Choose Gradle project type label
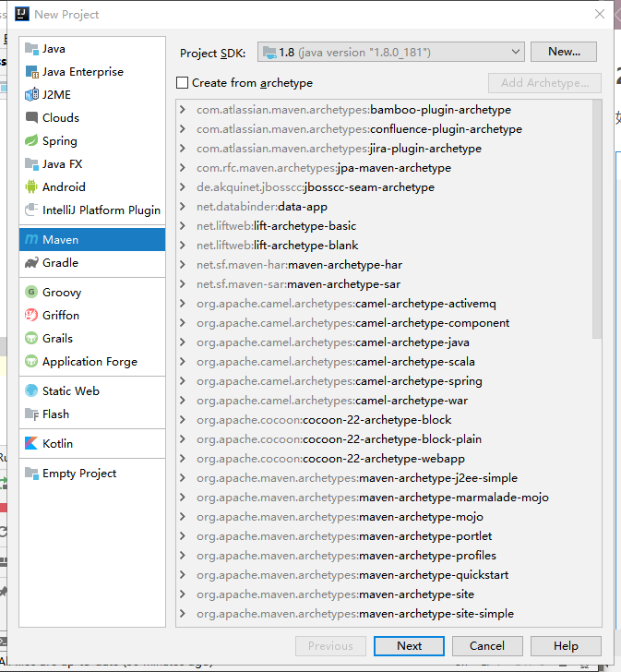621x672 pixels. click(x=60, y=263)
